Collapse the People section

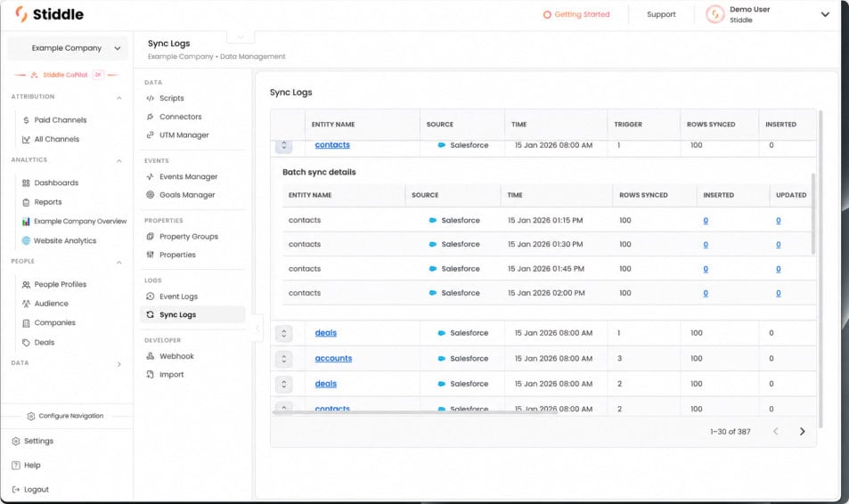[x=119, y=263]
